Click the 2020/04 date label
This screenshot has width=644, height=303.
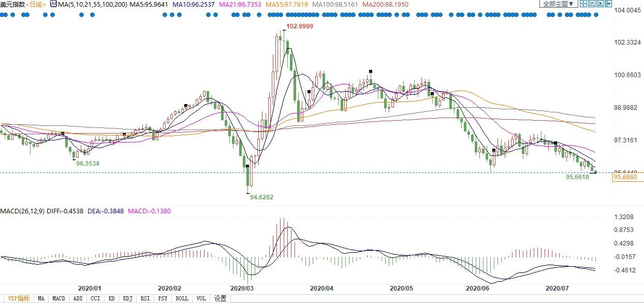pos(323,287)
